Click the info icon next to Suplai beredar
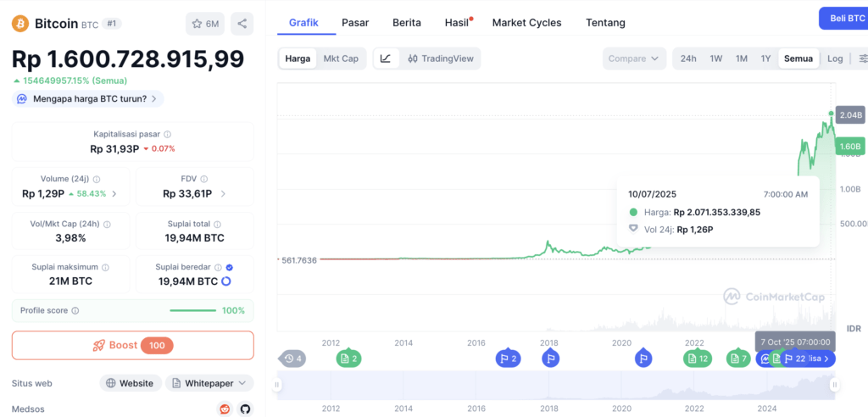The width and height of the screenshot is (868, 417). click(218, 267)
